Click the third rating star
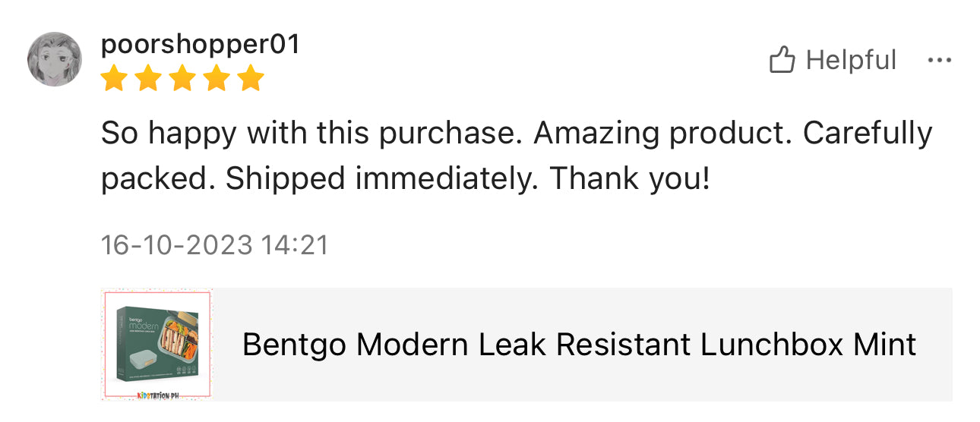 click(182, 78)
